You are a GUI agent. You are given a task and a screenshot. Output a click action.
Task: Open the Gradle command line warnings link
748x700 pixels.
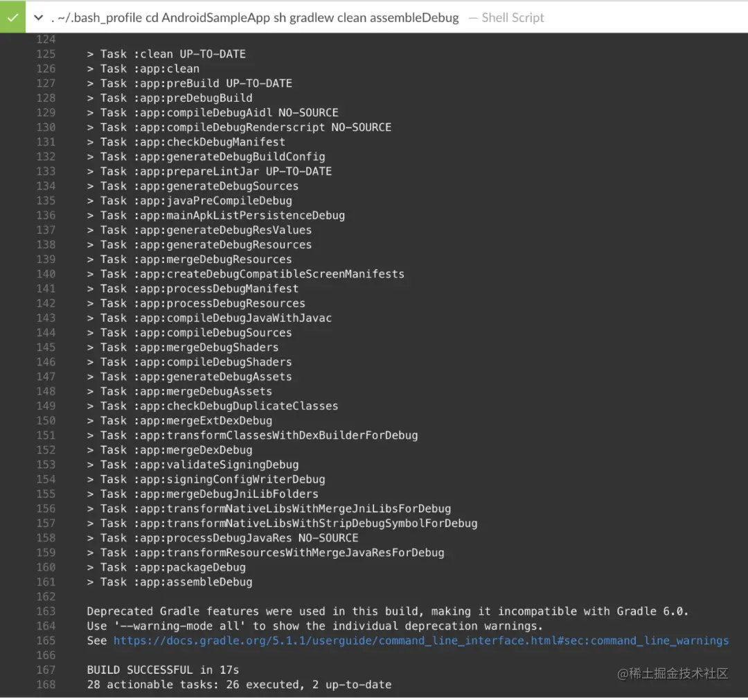[421, 640]
